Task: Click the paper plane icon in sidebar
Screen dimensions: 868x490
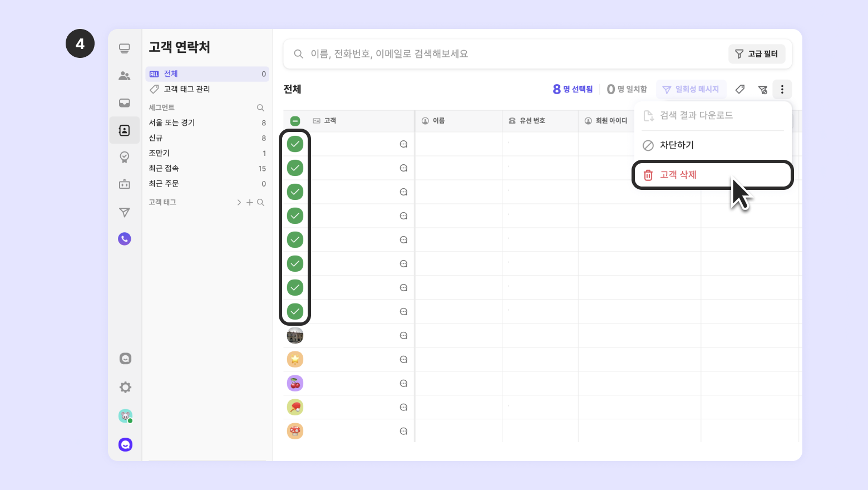Action: tap(125, 212)
